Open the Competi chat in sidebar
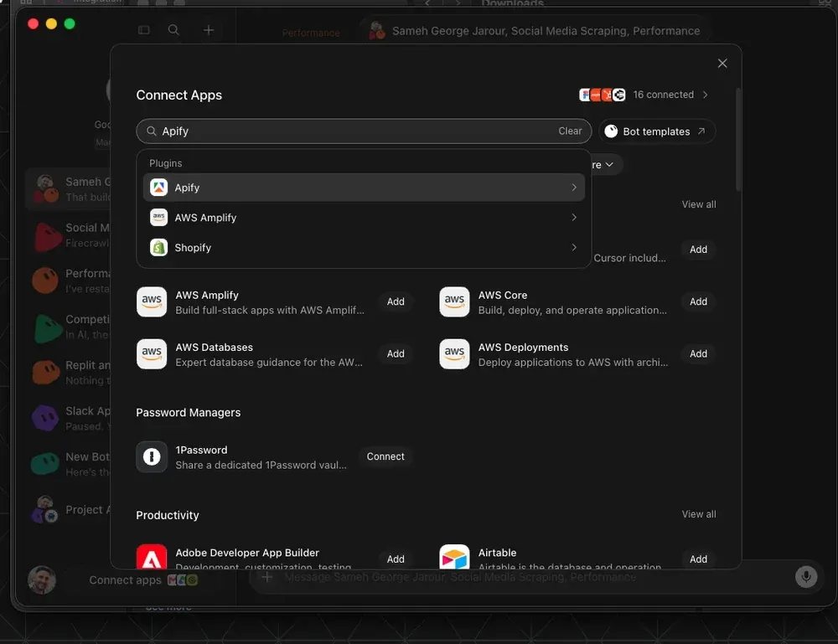The height and width of the screenshot is (644, 838). (x=69, y=327)
